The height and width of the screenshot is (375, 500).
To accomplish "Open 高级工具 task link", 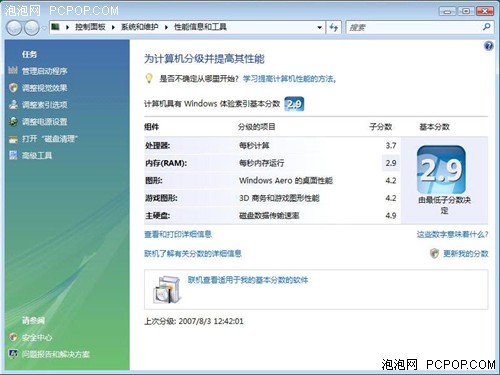I will pos(37,156).
